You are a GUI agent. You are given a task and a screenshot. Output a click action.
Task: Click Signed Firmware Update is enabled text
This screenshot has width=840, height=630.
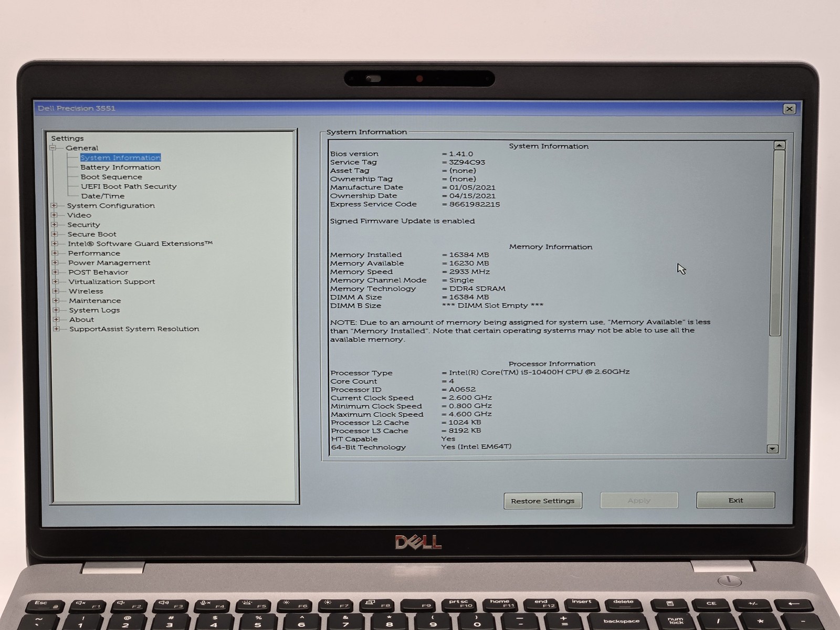pyautogui.click(x=402, y=221)
